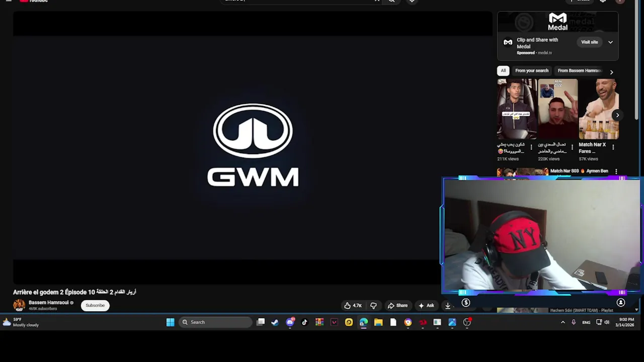The image size is (644, 362).
Task: Open options for Match Nar S03 video
Action: coord(616,171)
